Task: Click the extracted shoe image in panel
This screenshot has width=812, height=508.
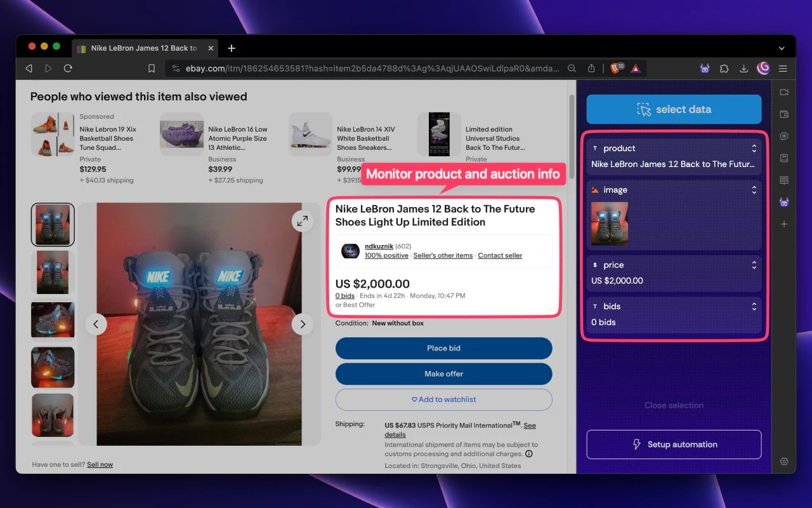Action: (610, 224)
